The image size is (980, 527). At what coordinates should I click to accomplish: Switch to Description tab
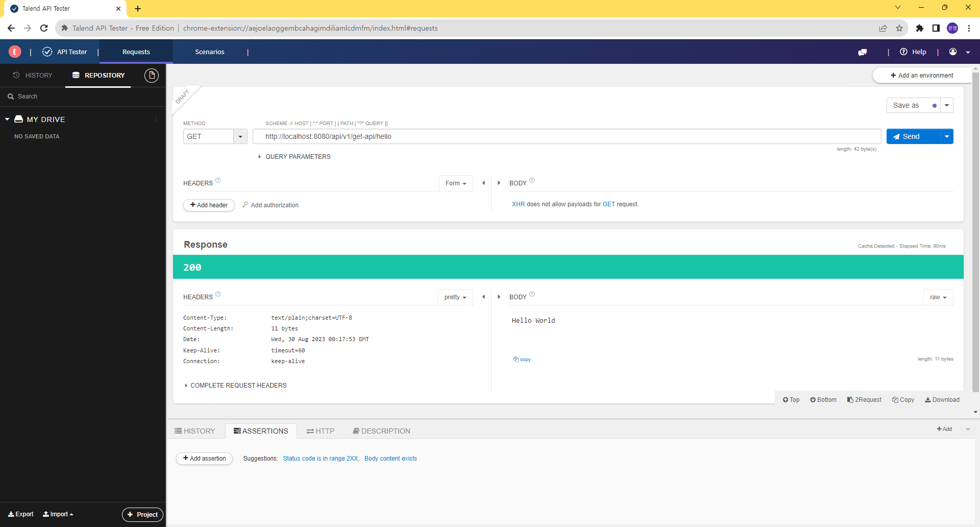(381, 431)
